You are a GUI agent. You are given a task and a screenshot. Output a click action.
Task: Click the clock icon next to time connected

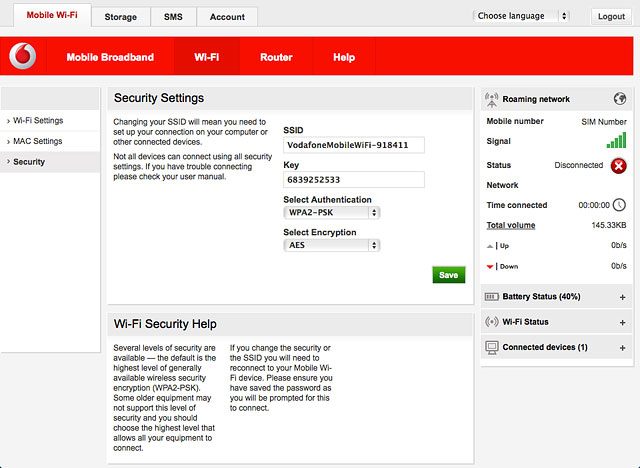coord(619,205)
